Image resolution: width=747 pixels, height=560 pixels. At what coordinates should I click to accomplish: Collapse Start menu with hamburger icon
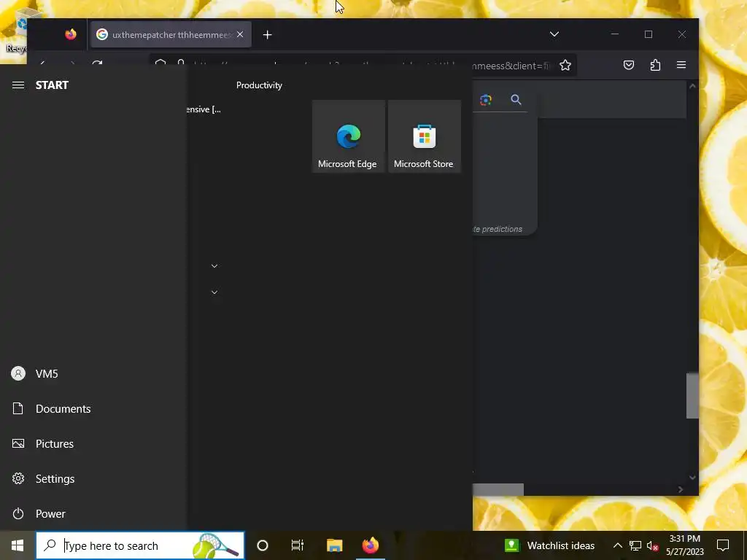point(18,85)
